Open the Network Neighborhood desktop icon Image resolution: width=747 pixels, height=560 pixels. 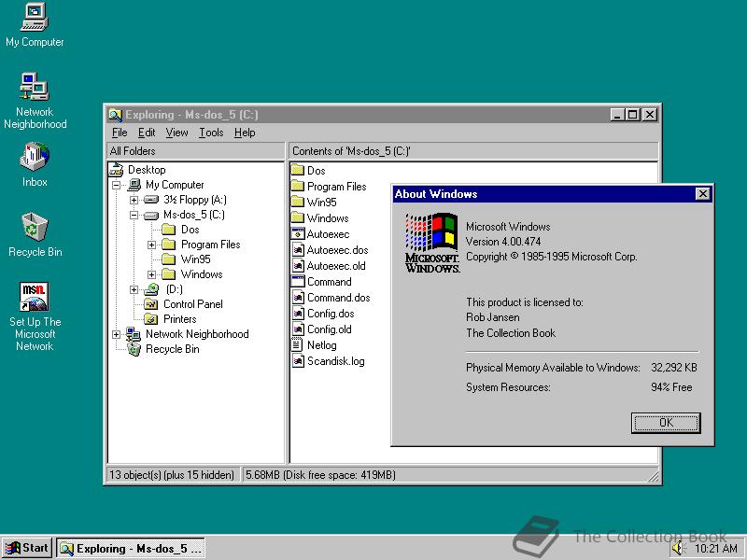click(35, 87)
